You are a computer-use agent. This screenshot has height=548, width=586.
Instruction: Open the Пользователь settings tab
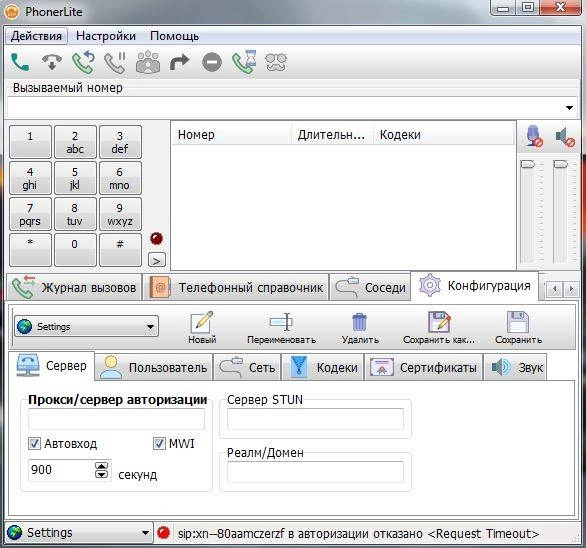tap(154, 367)
